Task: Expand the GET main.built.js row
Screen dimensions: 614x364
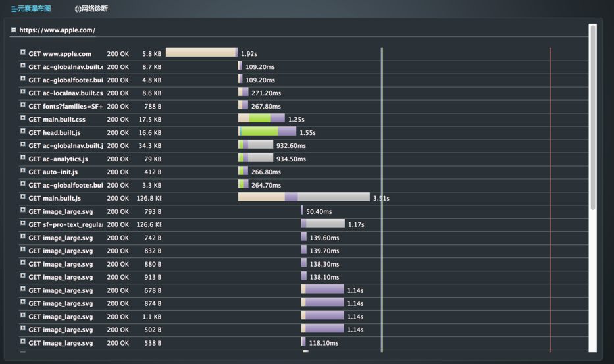Action: tap(23, 197)
